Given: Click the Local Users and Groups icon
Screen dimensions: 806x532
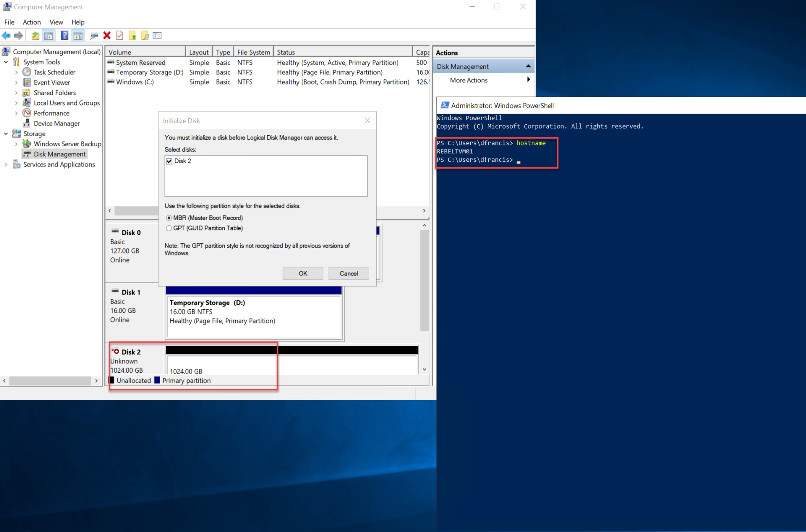Looking at the screenshot, I should tap(27, 103).
